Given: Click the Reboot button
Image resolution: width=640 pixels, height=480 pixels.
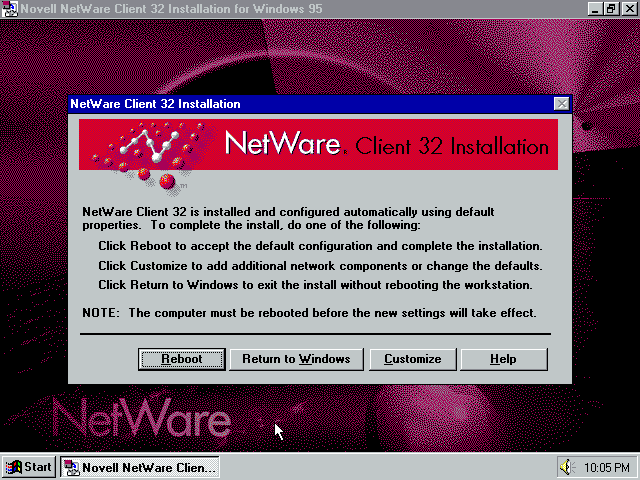Looking at the screenshot, I should point(182,359).
